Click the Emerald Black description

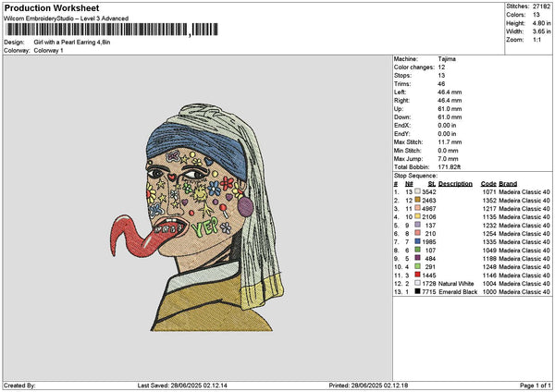(458, 291)
